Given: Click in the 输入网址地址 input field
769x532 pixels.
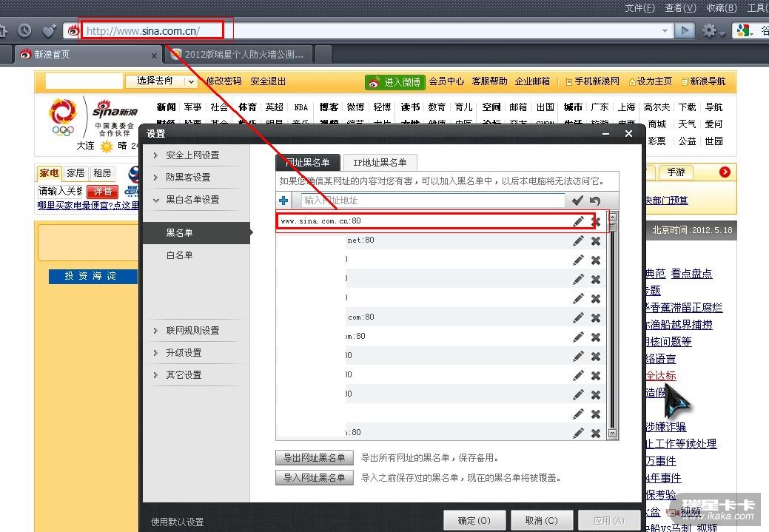Looking at the screenshot, I should (x=433, y=200).
